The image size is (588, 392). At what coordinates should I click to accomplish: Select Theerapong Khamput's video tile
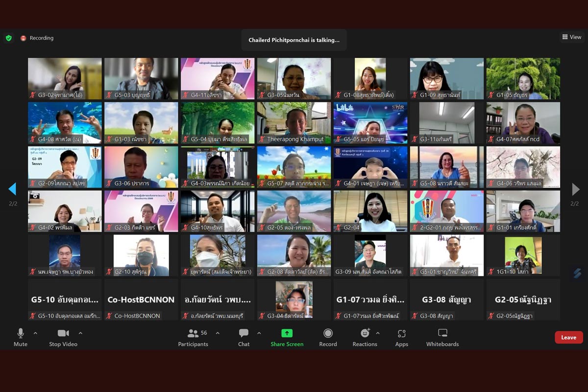(294, 122)
